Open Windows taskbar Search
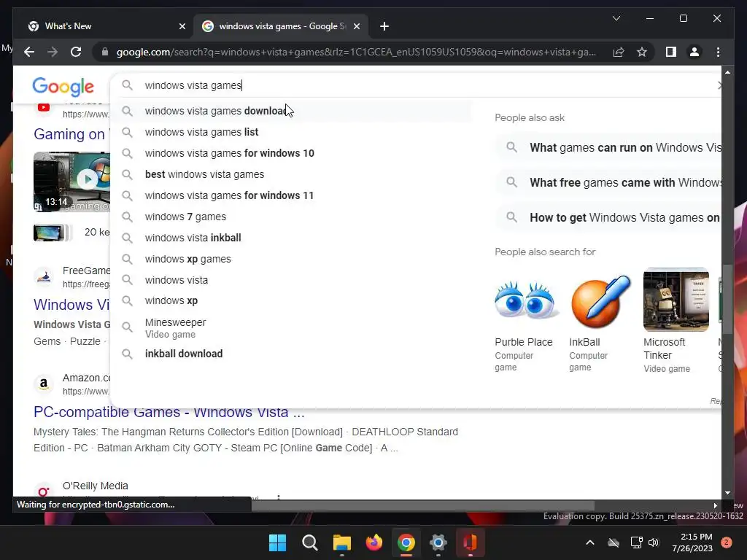Screen dimensions: 747x560 pos(309,542)
